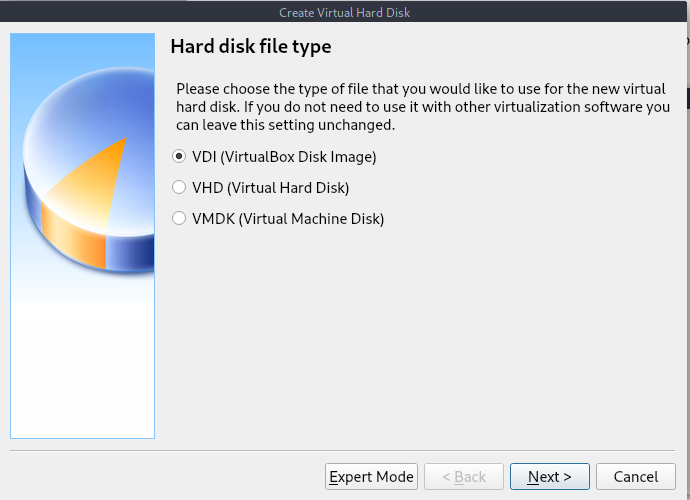690x500 pixels.
Task: Choose the 'VirtualBox Disk Image' label text
Action: coord(298,157)
